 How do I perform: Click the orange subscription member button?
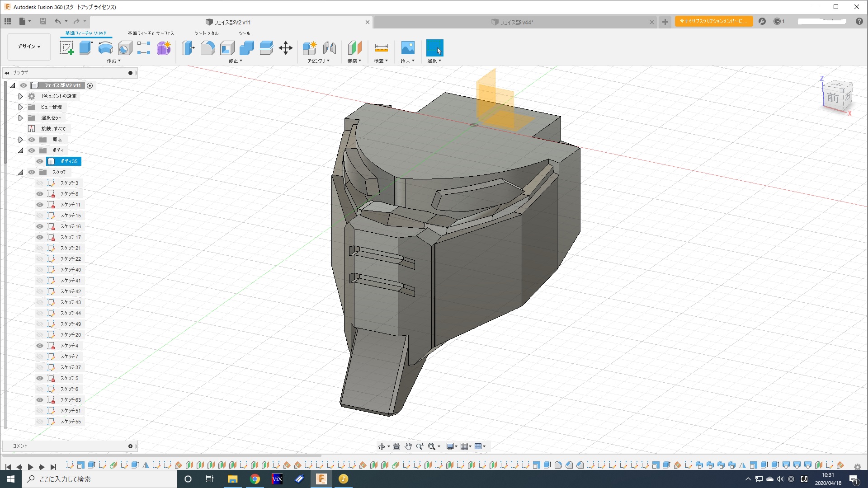713,21
